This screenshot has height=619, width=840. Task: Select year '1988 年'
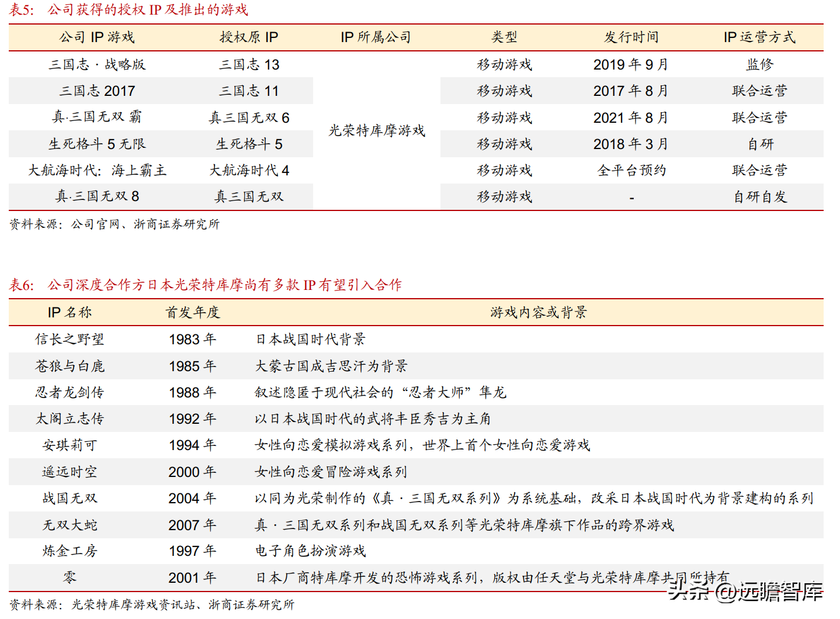(192, 393)
